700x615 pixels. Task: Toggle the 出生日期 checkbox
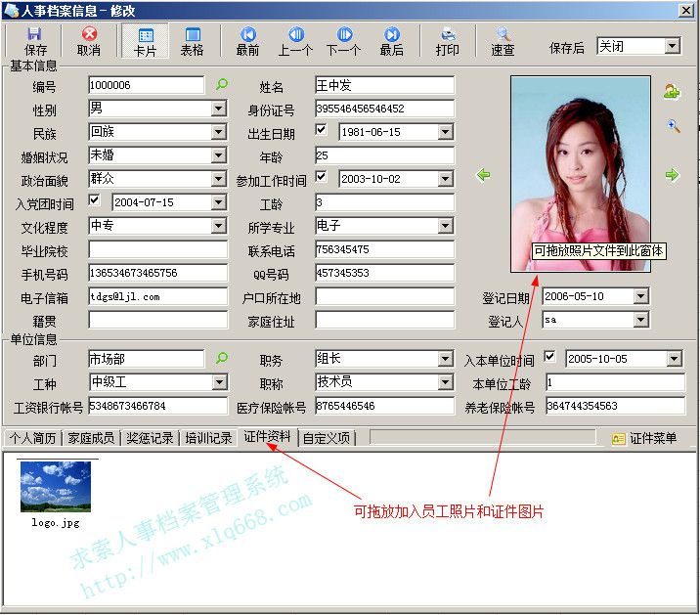pyautogui.click(x=322, y=131)
